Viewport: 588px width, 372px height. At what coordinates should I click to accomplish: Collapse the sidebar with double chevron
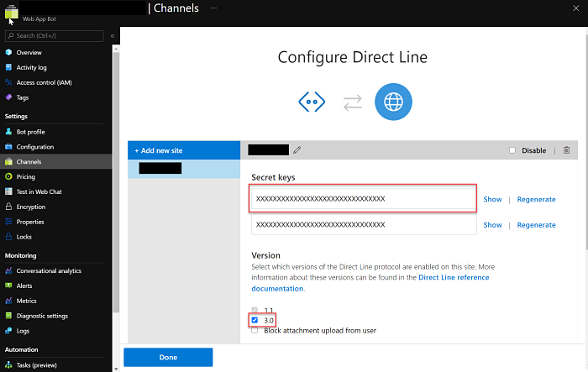click(x=113, y=35)
